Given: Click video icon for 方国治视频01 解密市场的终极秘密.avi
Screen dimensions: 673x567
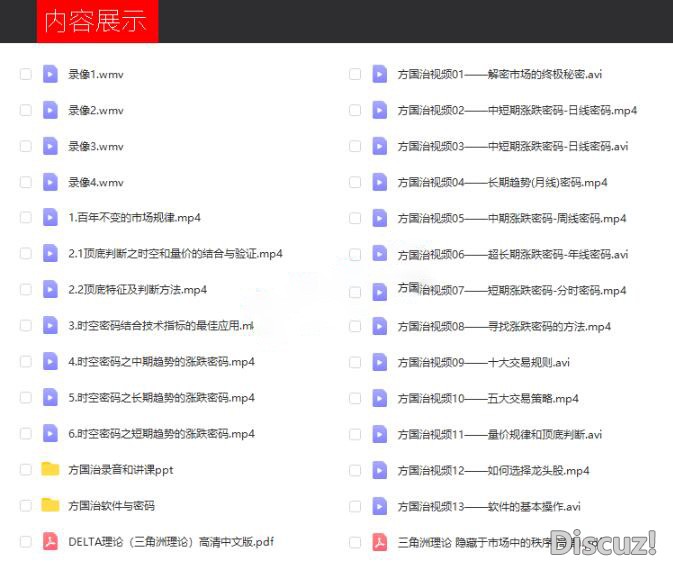Looking at the screenshot, I should (x=379, y=74).
